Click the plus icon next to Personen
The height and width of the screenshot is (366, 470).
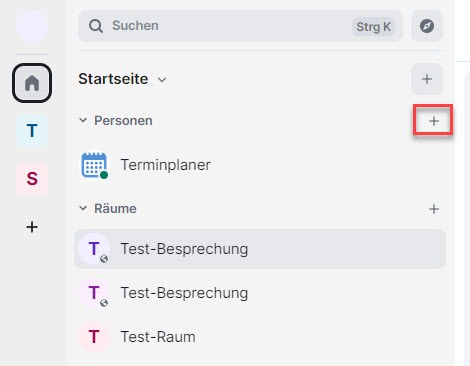[434, 121]
